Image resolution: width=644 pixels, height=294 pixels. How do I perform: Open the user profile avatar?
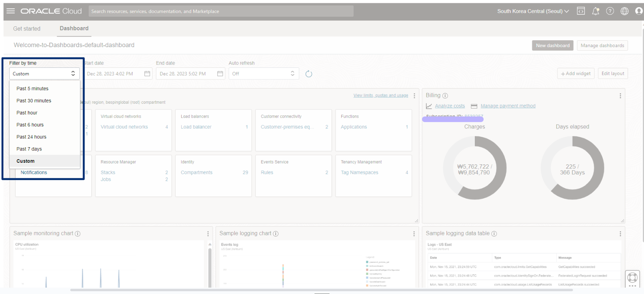tap(639, 11)
